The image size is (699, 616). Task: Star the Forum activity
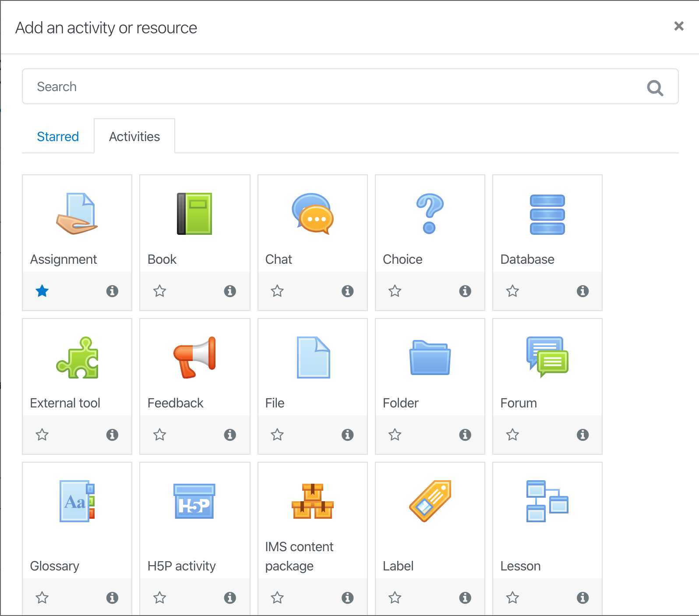pyautogui.click(x=512, y=435)
